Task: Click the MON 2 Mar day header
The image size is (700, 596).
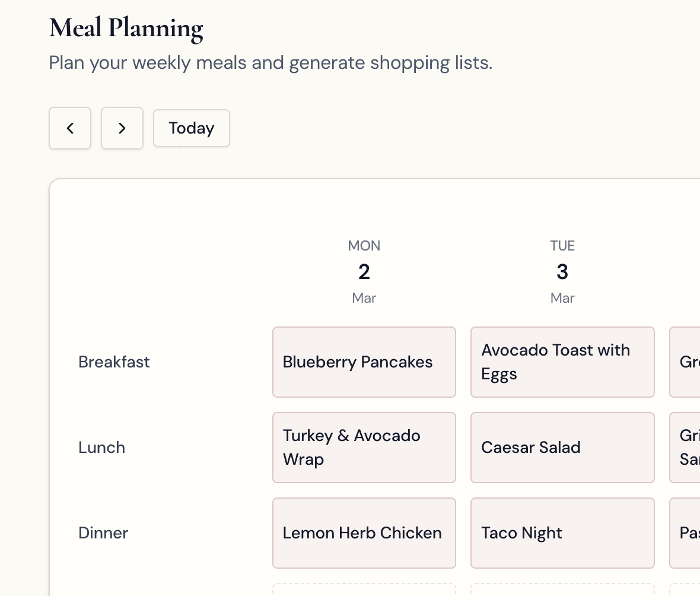Action: (x=364, y=270)
